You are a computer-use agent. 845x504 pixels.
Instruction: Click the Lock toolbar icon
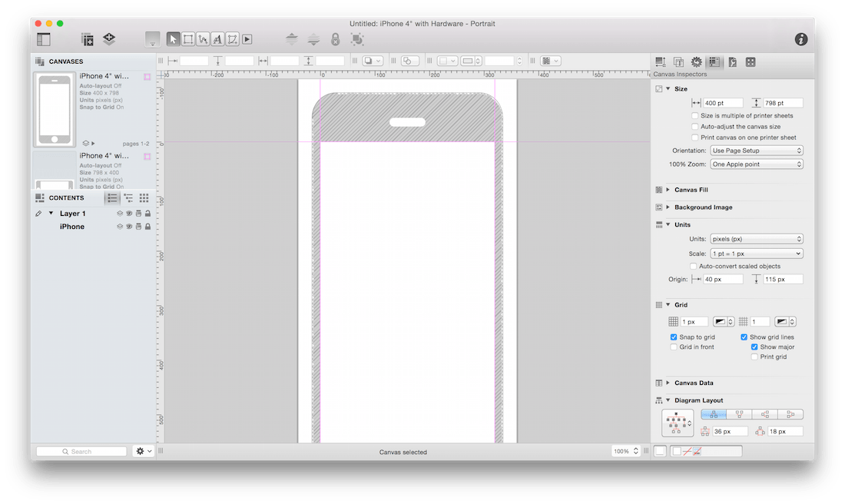335,39
